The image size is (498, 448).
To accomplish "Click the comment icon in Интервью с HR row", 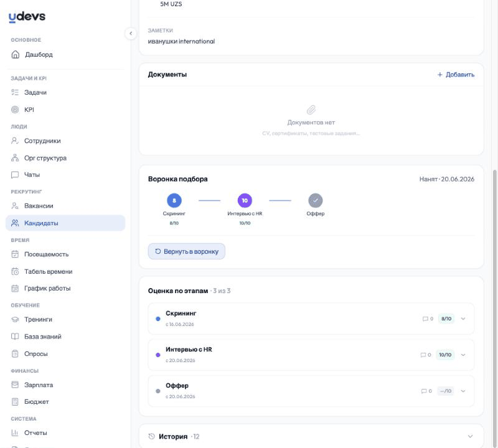I will click(423, 355).
